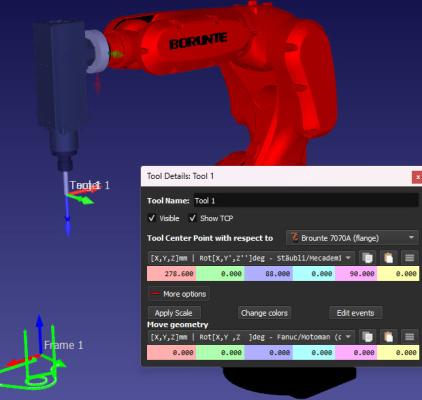The width and height of the screenshot is (422, 400).
Task: Paste values into the TCP pose row
Action: click(388, 258)
